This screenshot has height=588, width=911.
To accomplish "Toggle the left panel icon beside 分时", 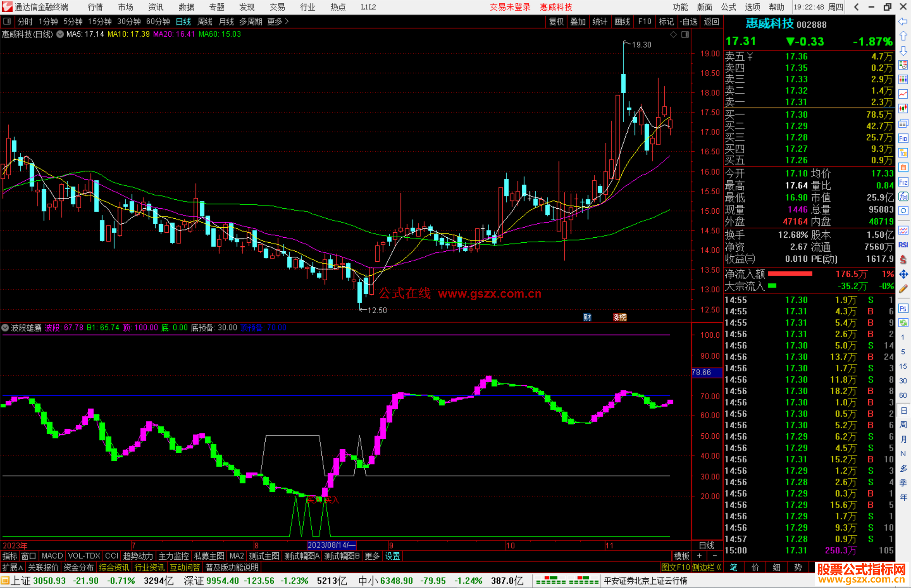I will pyautogui.click(x=7, y=21).
